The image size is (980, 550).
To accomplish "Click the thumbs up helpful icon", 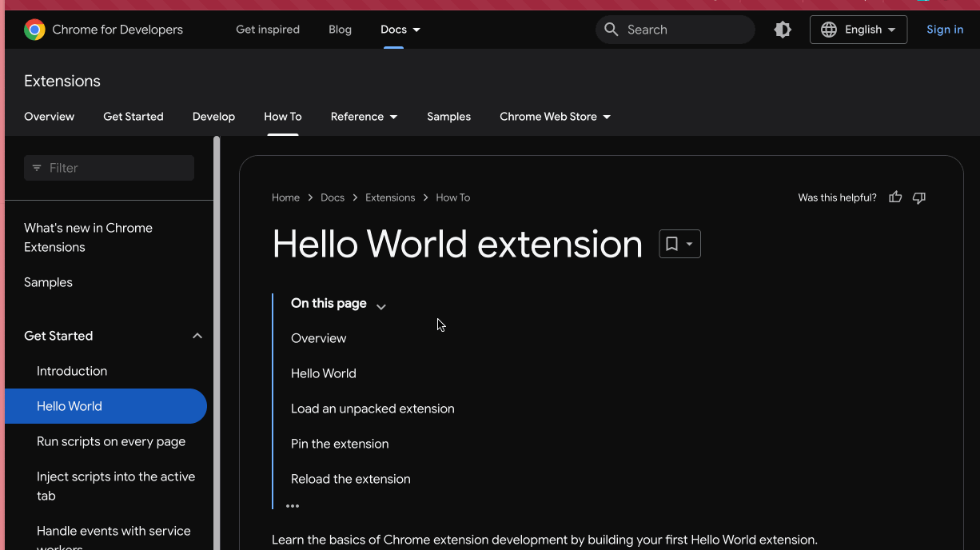I will coord(895,197).
